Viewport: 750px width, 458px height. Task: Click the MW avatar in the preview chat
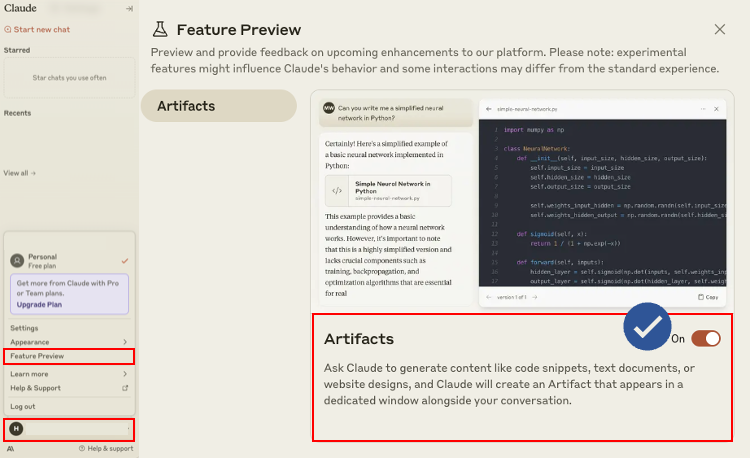(329, 108)
